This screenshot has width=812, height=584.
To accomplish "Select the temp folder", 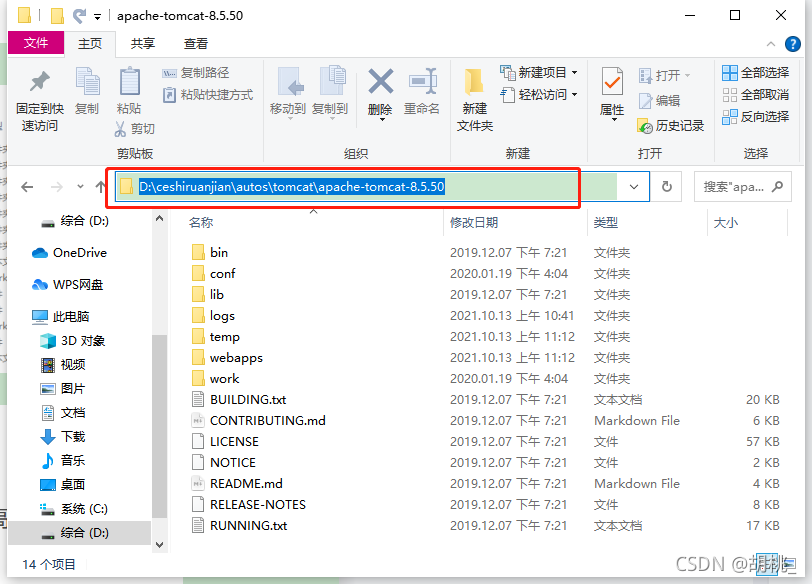I will pos(216,337).
